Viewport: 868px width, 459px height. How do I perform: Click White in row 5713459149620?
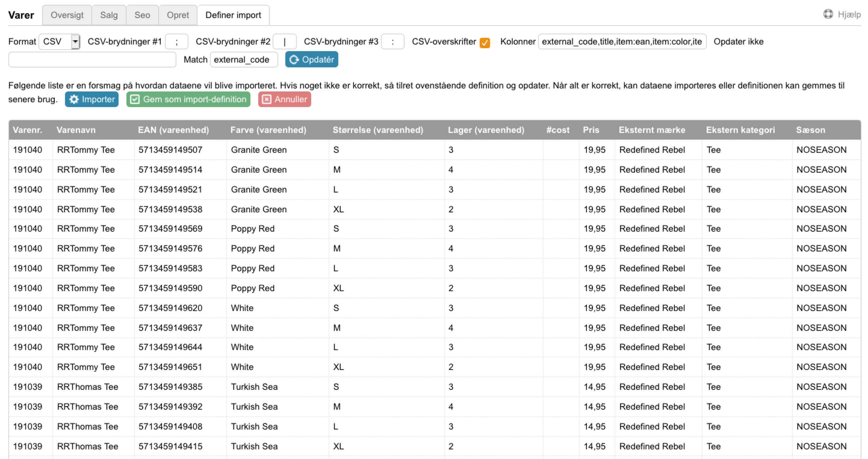[242, 308]
